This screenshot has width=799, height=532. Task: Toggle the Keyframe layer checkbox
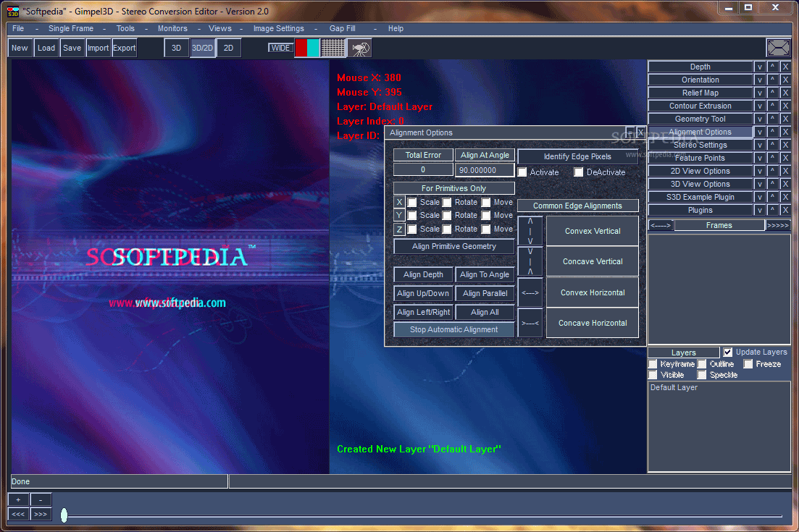tap(653, 363)
